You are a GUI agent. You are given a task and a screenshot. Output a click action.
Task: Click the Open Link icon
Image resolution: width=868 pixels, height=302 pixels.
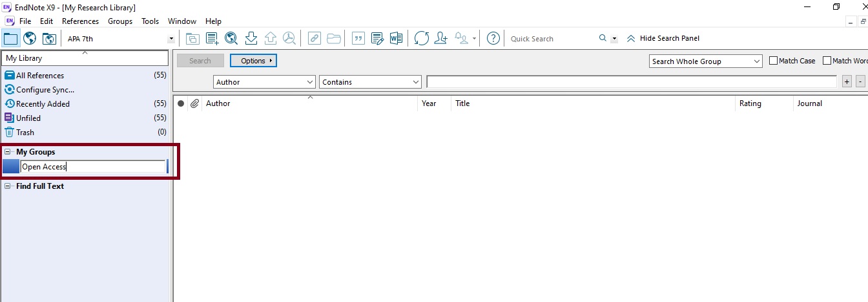315,38
